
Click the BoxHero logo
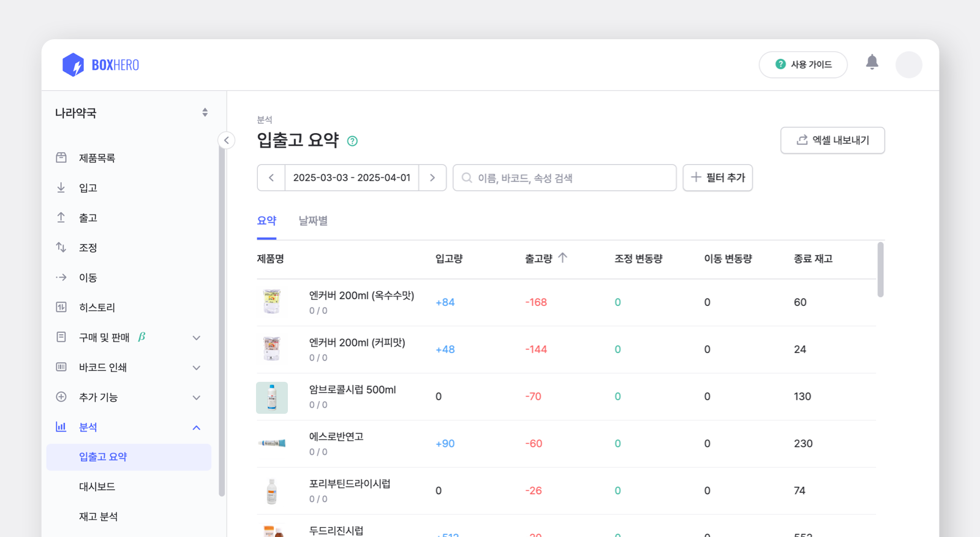(x=100, y=64)
